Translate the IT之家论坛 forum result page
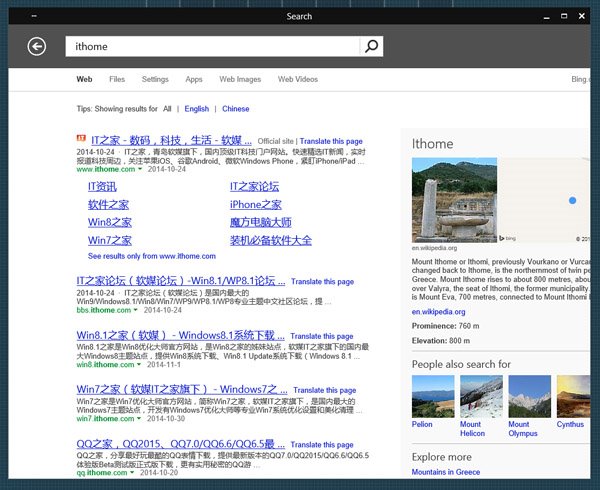600x490 pixels. [322, 282]
